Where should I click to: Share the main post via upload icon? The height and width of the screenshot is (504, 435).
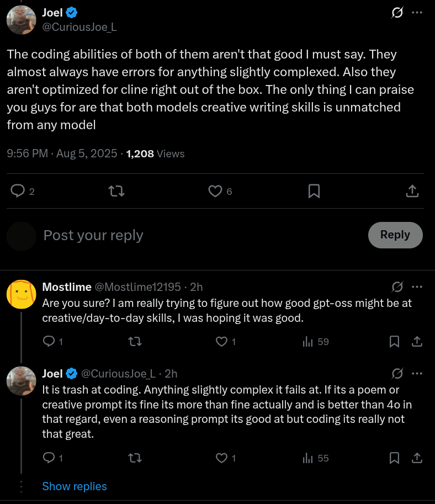tap(412, 191)
